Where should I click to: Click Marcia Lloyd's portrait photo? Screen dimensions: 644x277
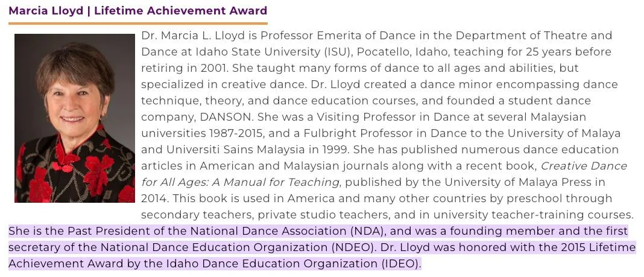(x=75, y=118)
